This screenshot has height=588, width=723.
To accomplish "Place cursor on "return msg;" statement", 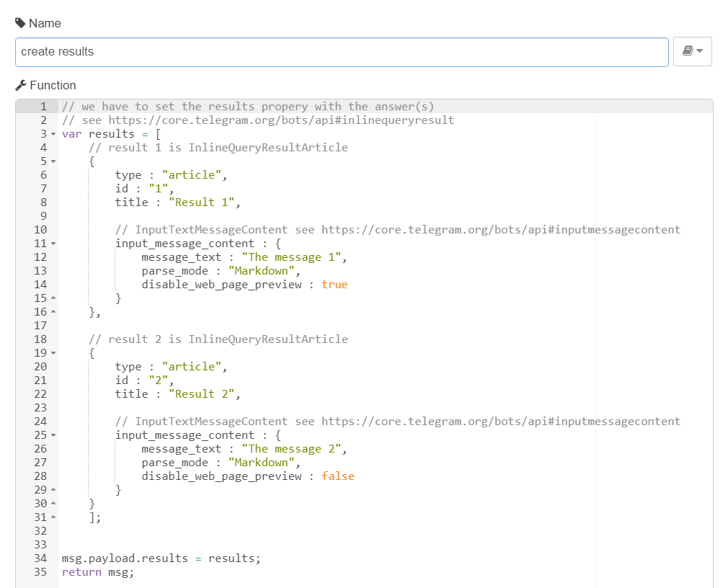I will pyautogui.click(x=98, y=572).
